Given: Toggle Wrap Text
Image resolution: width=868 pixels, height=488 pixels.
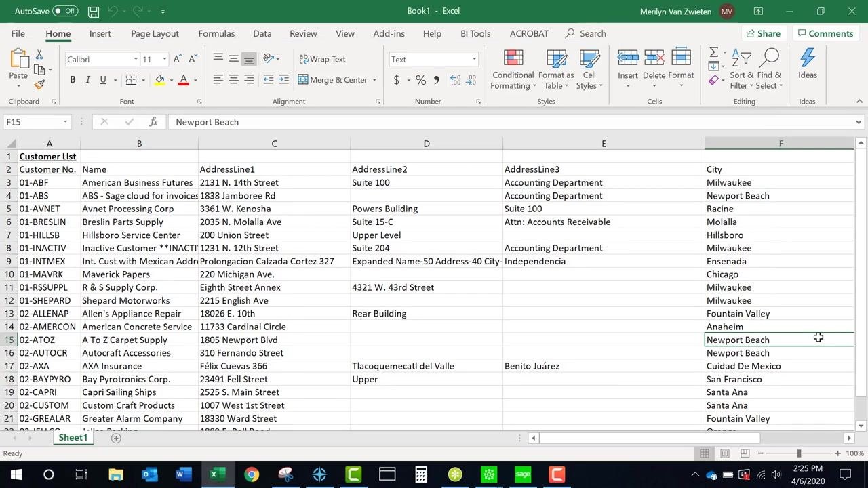Looking at the screenshot, I should 322,59.
